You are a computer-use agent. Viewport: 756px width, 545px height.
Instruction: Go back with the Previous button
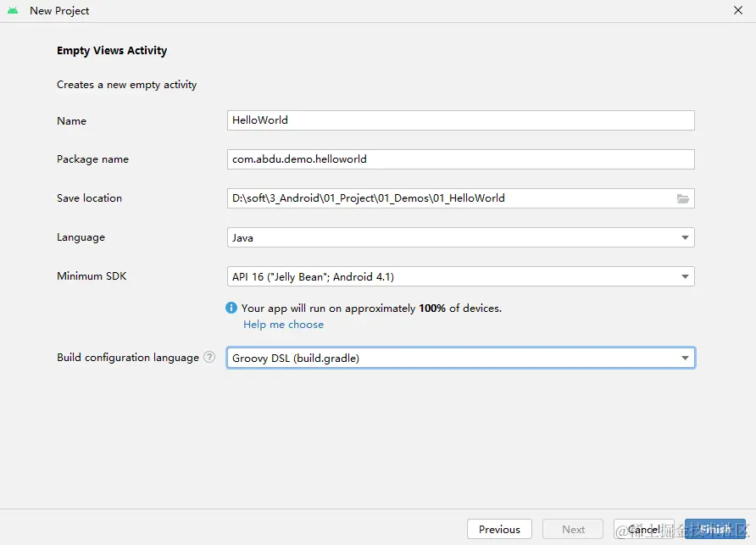pyautogui.click(x=499, y=529)
